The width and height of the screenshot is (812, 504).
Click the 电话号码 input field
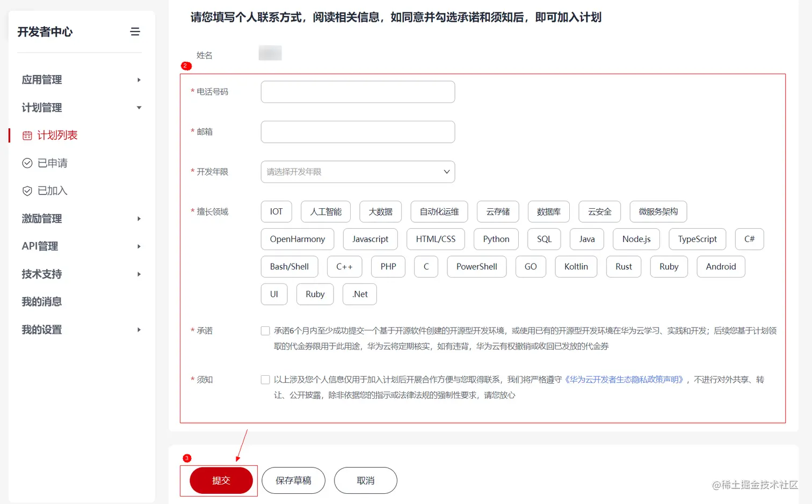(x=358, y=92)
